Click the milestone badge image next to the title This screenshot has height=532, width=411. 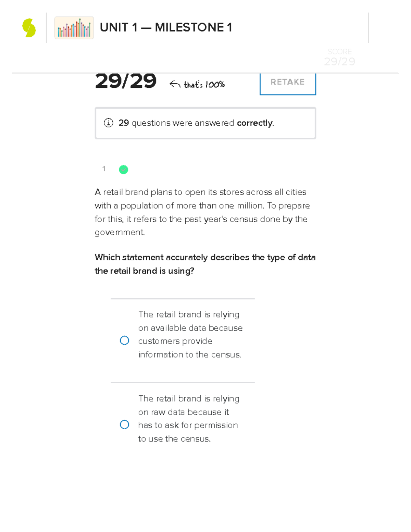(74, 28)
